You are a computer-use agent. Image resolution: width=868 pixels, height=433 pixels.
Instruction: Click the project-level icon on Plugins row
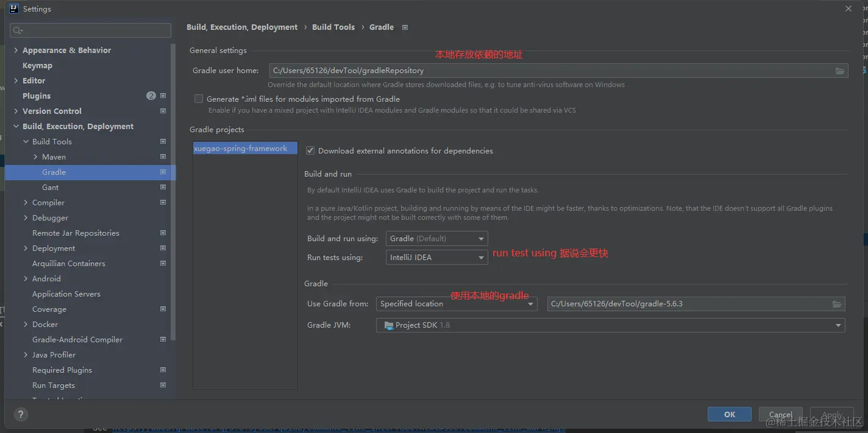pos(163,96)
